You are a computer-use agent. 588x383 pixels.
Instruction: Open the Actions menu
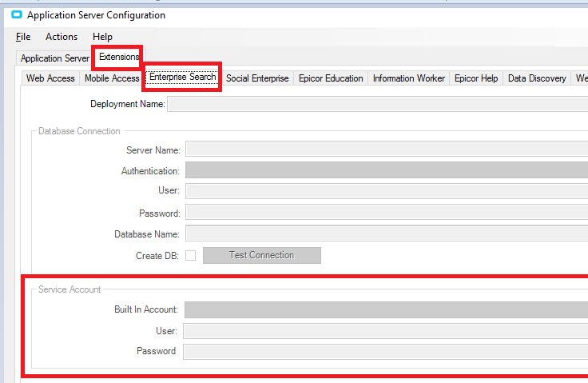[62, 37]
